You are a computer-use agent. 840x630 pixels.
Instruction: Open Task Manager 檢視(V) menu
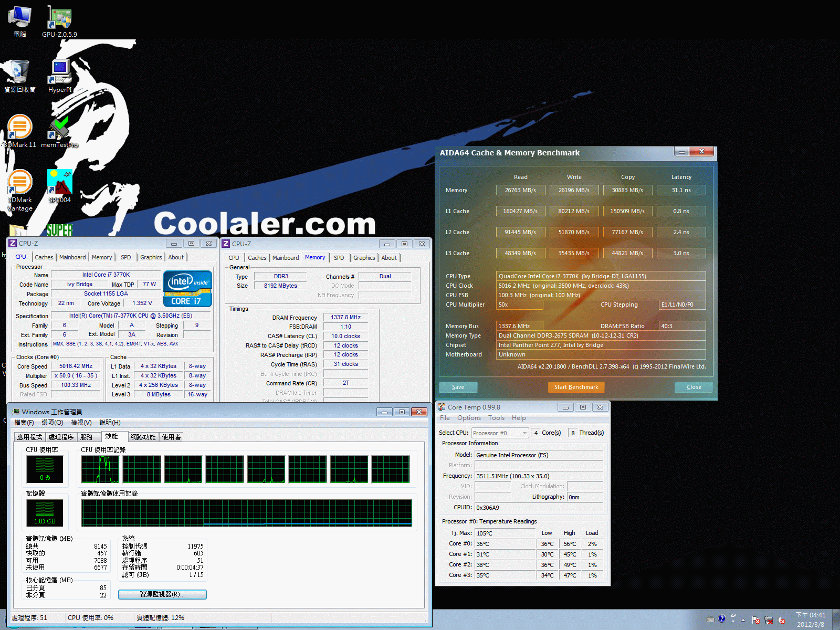(81, 423)
